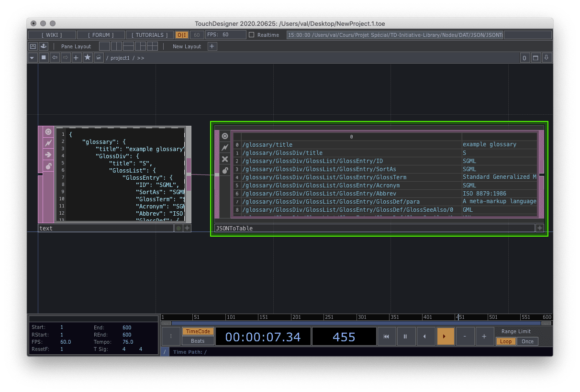
Task: Click the lock flag on text node
Action: 48,166
